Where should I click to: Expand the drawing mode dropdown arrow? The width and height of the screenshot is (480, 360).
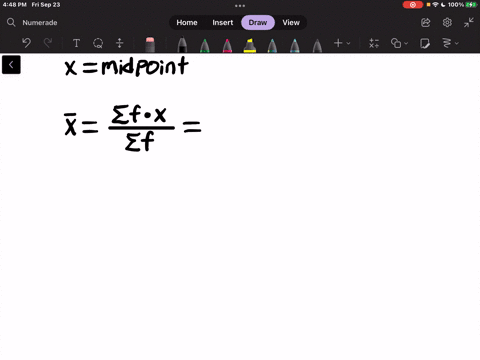click(457, 43)
